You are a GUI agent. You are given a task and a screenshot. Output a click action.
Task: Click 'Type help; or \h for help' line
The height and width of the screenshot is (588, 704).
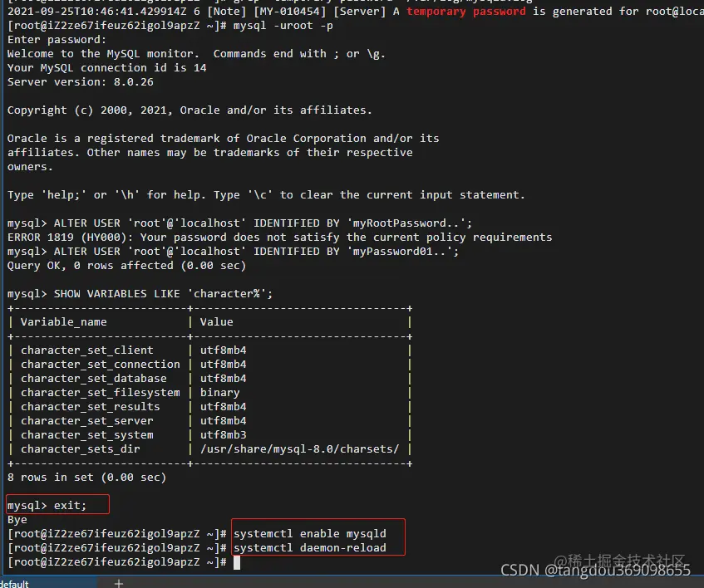pyautogui.click(x=266, y=194)
